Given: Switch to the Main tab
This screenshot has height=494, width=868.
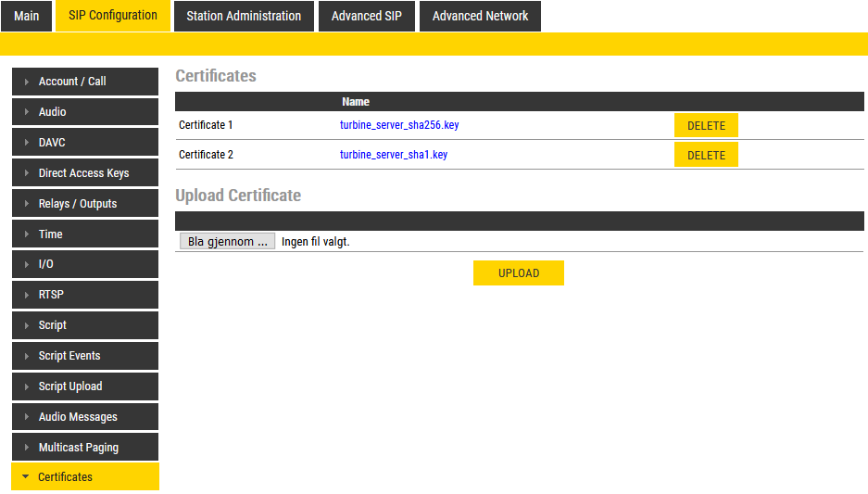Looking at the screenshot, I should coord(27,16).
